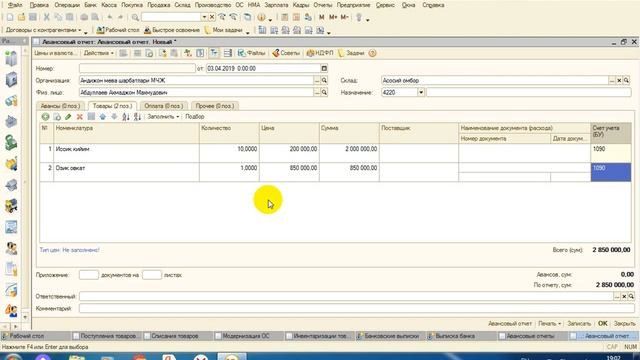Delete the row with red X icon
640x360 pixels.
[x=80, y=117]
